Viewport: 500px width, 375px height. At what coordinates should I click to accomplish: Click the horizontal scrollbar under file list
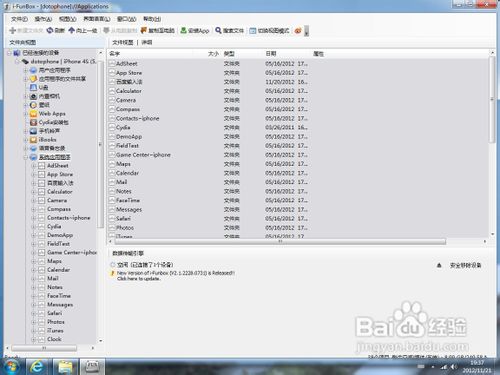coord(280,241)
